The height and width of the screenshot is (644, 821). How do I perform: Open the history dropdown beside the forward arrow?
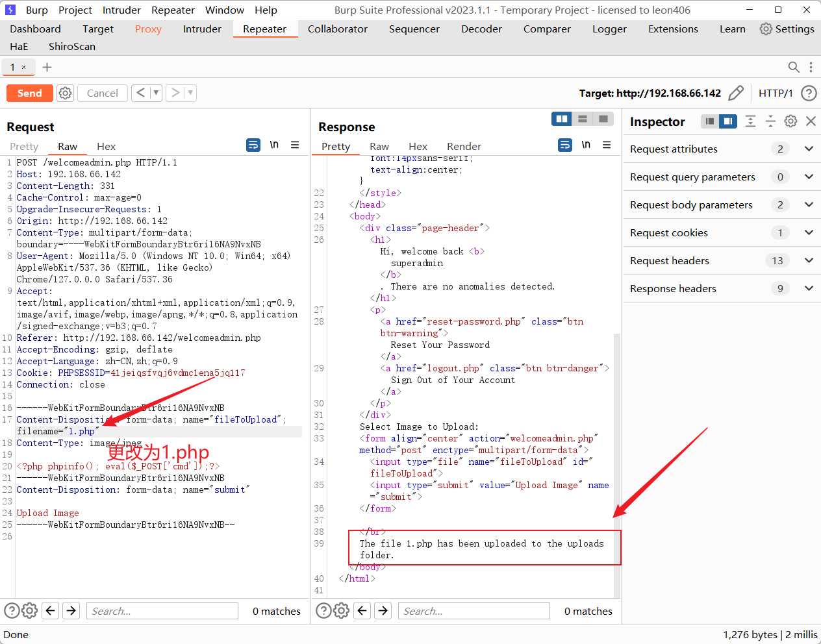[190, 93]
